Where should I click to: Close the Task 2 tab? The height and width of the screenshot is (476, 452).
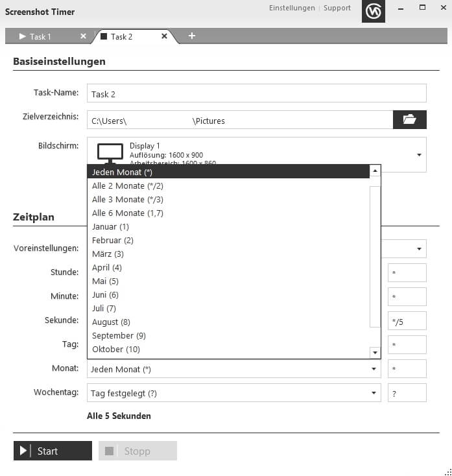[x=164, y=36]
